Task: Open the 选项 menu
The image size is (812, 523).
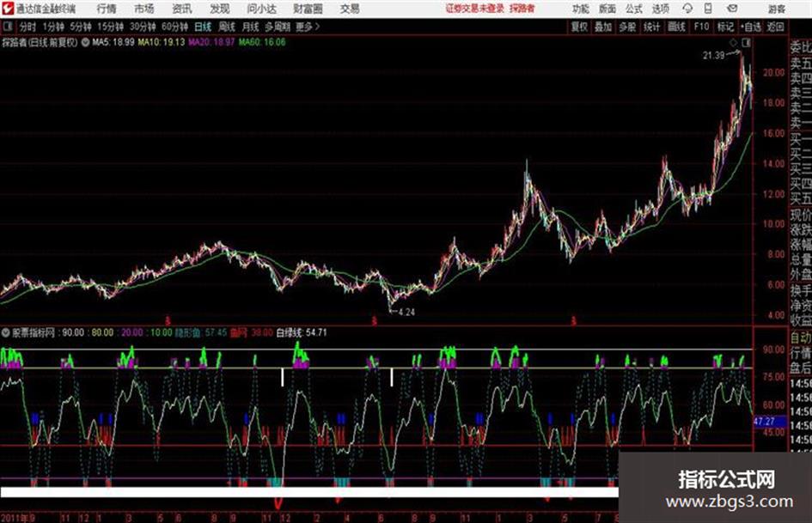Action: click(x=660, y=9)
